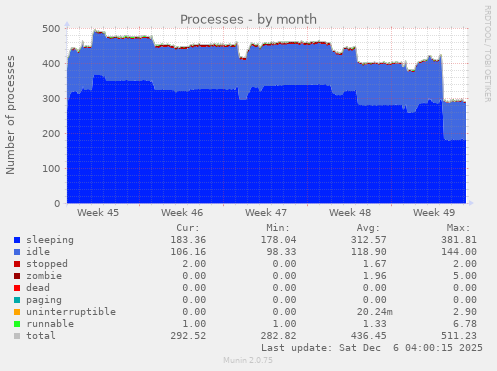Click the 'Munin 2.0.75' version text
Image resolution: width=497 pixels, height=371 pixels.
click(x=248, y=360)
